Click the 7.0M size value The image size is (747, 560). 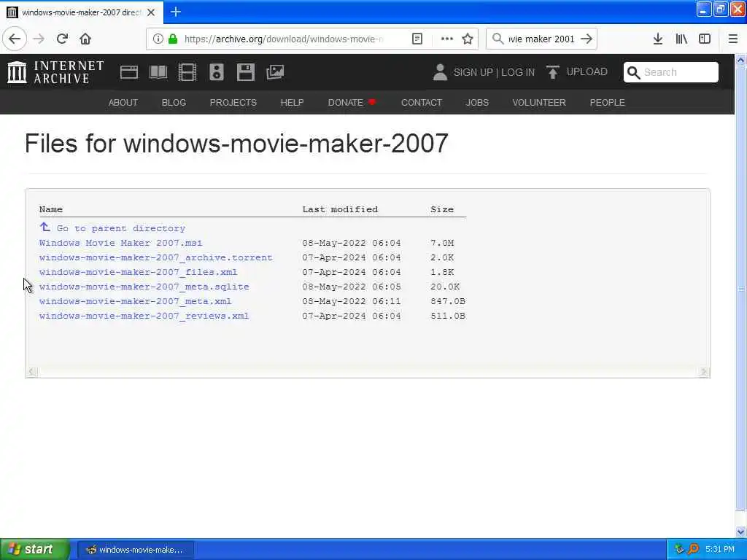point(442,243)
